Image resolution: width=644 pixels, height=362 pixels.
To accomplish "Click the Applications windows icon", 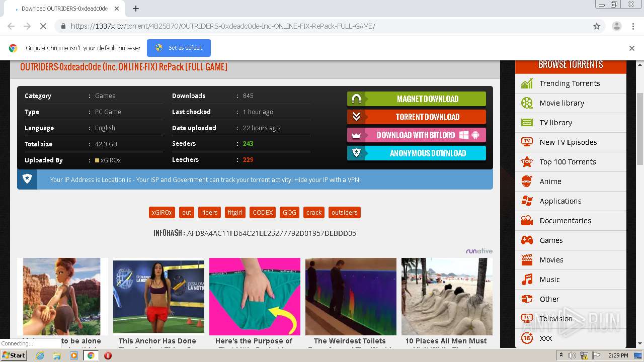I will [527, 201].
